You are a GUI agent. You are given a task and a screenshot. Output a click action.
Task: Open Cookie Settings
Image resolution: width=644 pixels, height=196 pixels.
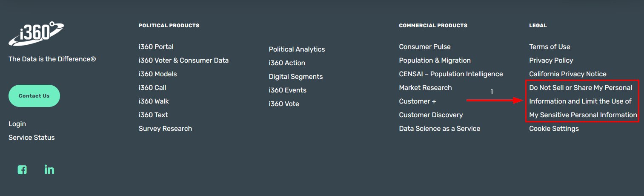pos(554,129)
